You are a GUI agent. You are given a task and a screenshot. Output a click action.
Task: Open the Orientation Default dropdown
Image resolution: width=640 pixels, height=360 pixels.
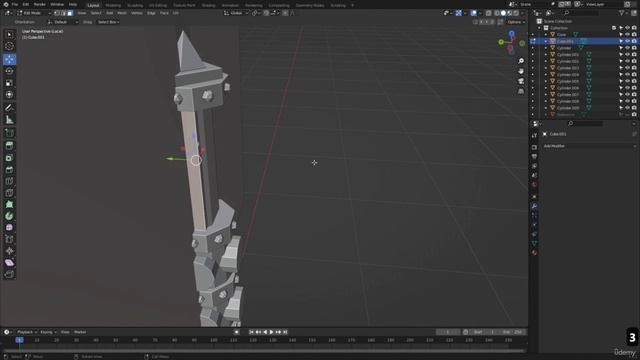[x=63, y=22]
